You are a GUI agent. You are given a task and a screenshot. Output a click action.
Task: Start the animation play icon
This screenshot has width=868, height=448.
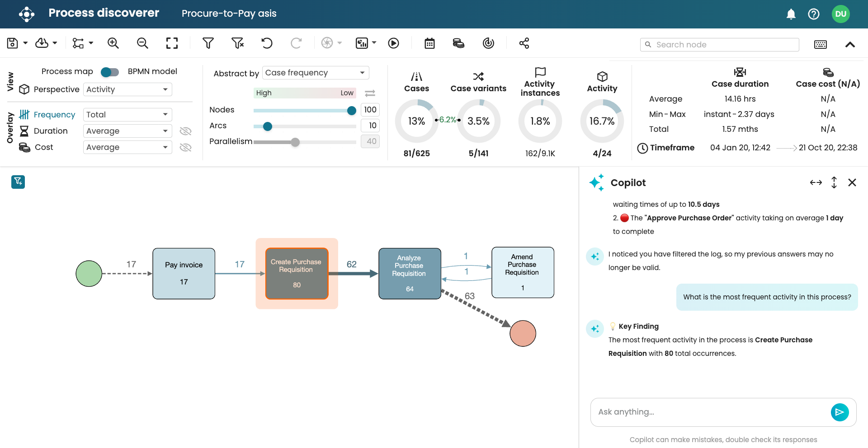point(393,43)
